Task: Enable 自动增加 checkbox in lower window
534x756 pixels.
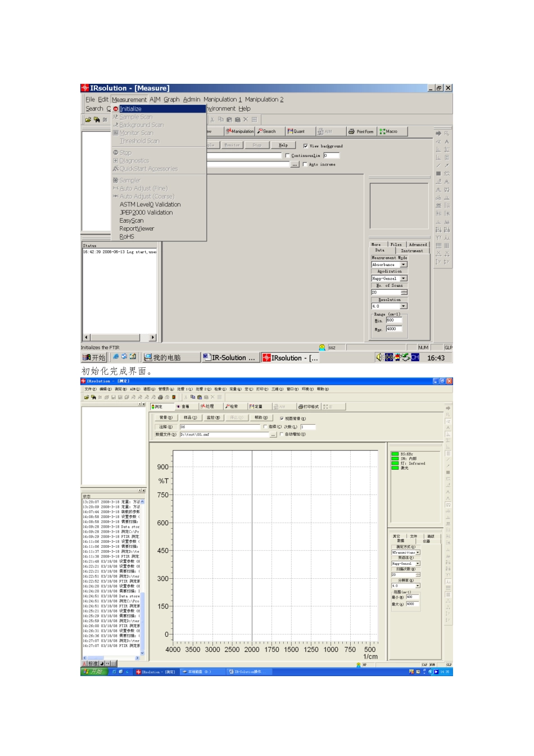Action: [x=282, y=434]
